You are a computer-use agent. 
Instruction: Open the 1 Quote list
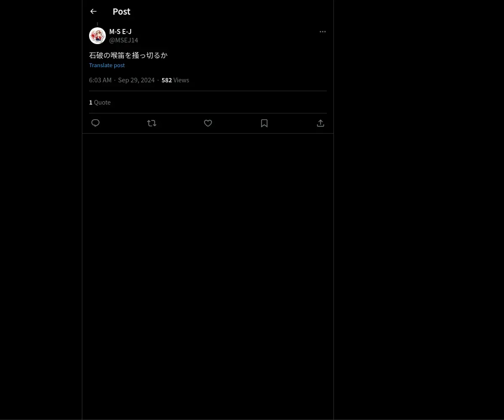coord(100,102)
